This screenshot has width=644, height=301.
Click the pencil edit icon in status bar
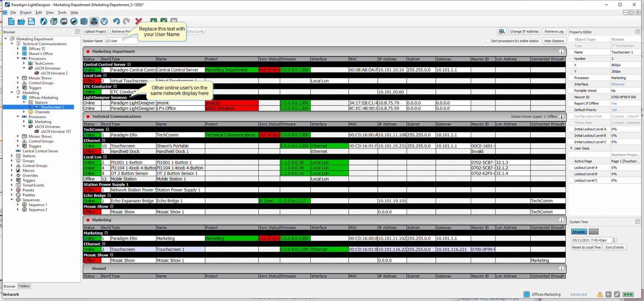tap(617, 294)
